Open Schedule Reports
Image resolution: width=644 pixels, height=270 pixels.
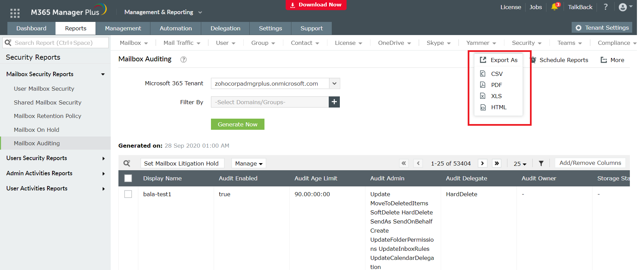coord(559,60)
